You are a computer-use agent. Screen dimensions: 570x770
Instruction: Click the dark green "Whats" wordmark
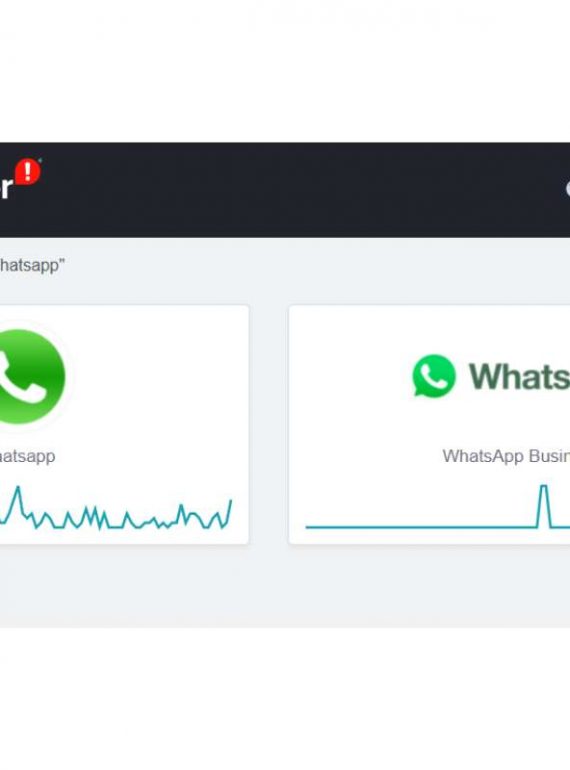tap(519, 377)
